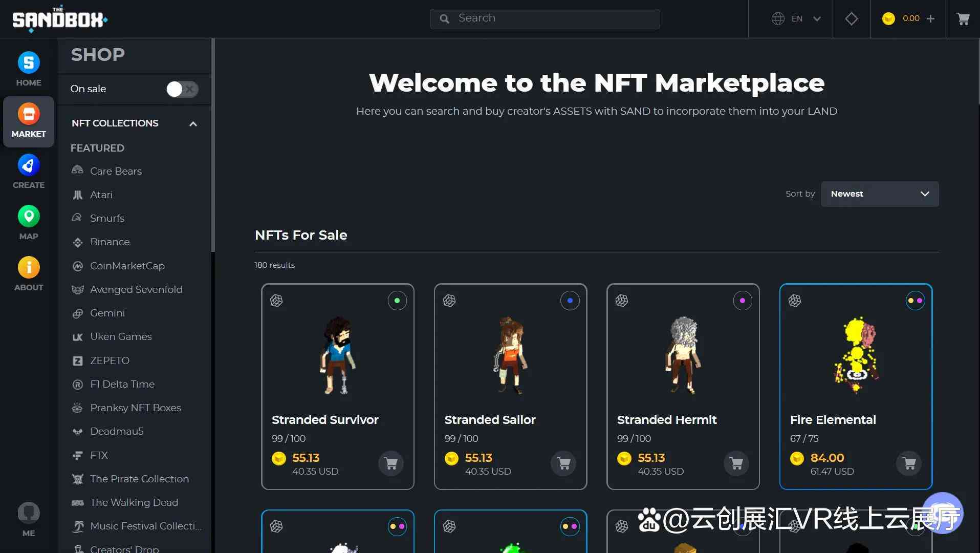Screen dimensions: 980x553
Task: Add Fire Elemental to cart
Action: coord(909,463)
